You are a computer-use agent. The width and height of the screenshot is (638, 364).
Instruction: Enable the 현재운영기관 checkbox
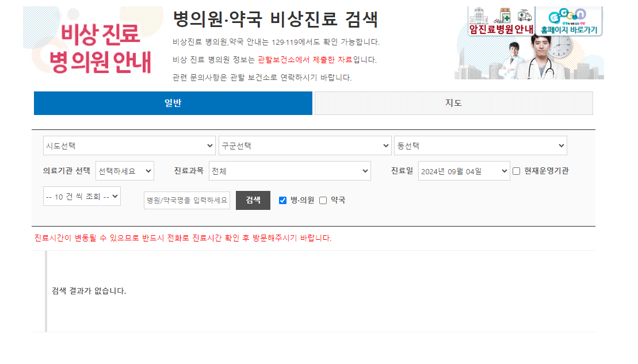click(516, 171)
